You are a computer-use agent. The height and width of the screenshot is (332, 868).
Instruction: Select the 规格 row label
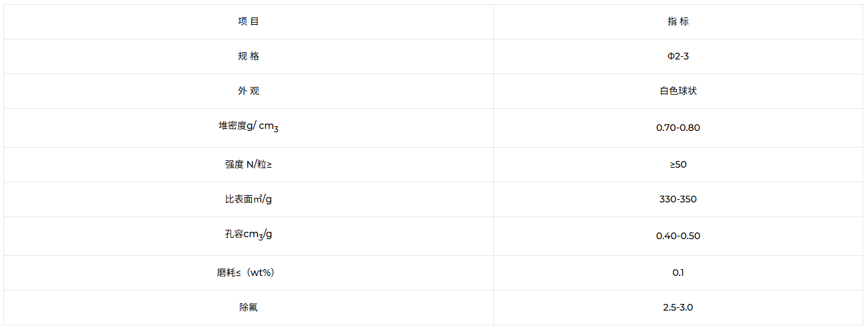249,56
